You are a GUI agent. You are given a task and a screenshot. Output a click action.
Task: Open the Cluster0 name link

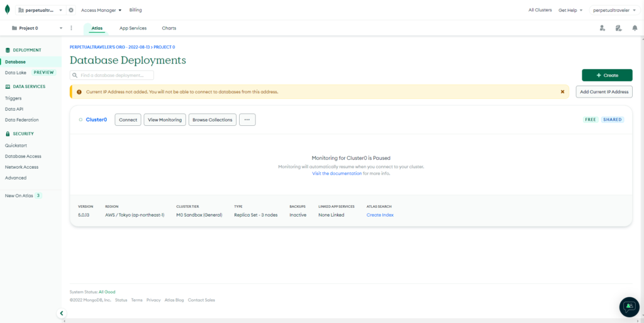[x=96, y=120]
